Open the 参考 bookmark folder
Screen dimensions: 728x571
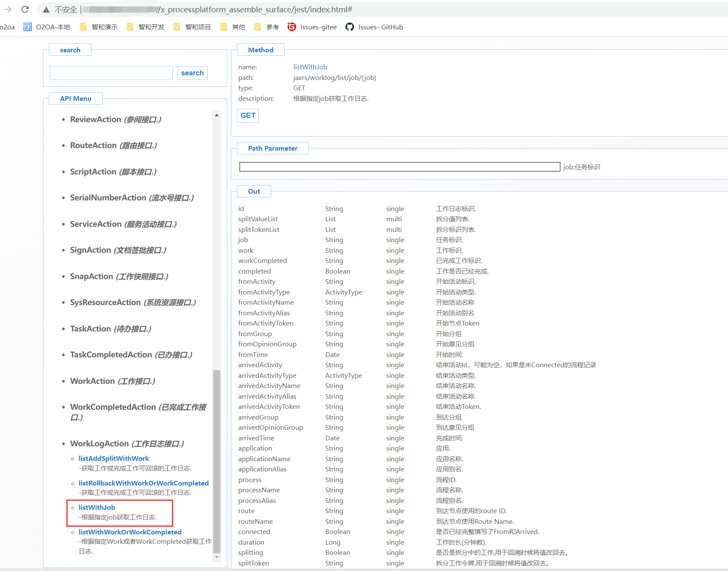coord(267,27)
